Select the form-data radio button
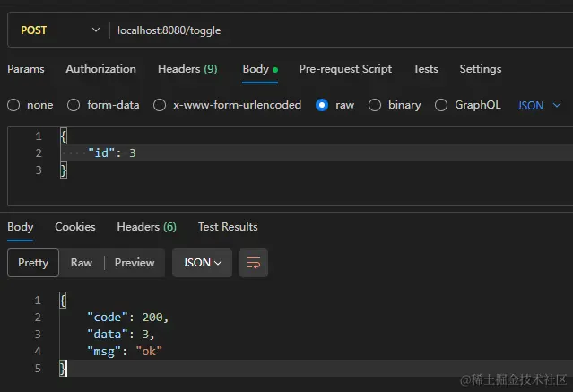 (74, 105)
